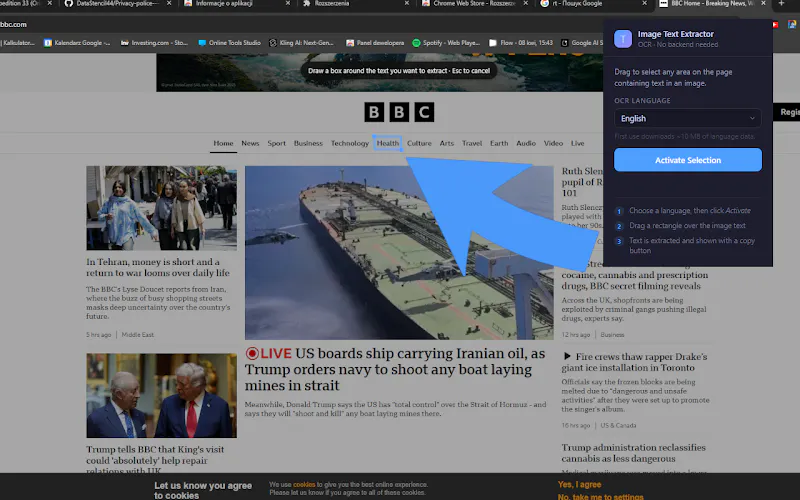This screenshot has width=800, height=500.
Task: Close the Rozszerzenia tab
Action: coord(407,3)
